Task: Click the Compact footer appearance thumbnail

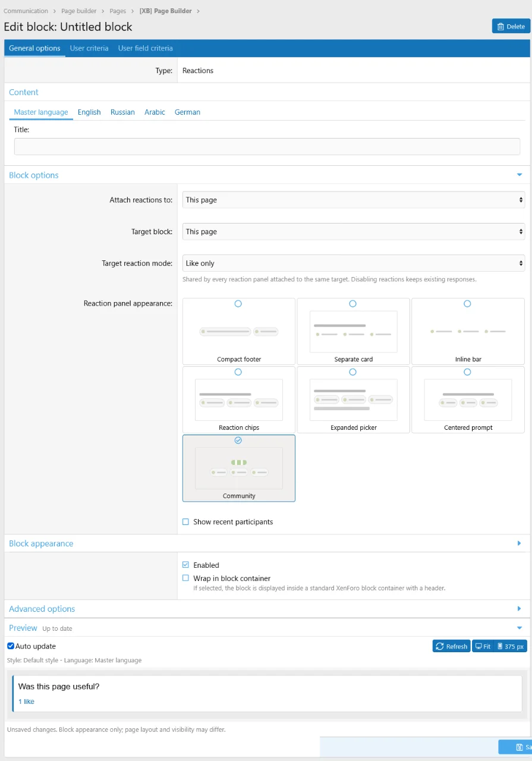Action: (x=239, y=332)
